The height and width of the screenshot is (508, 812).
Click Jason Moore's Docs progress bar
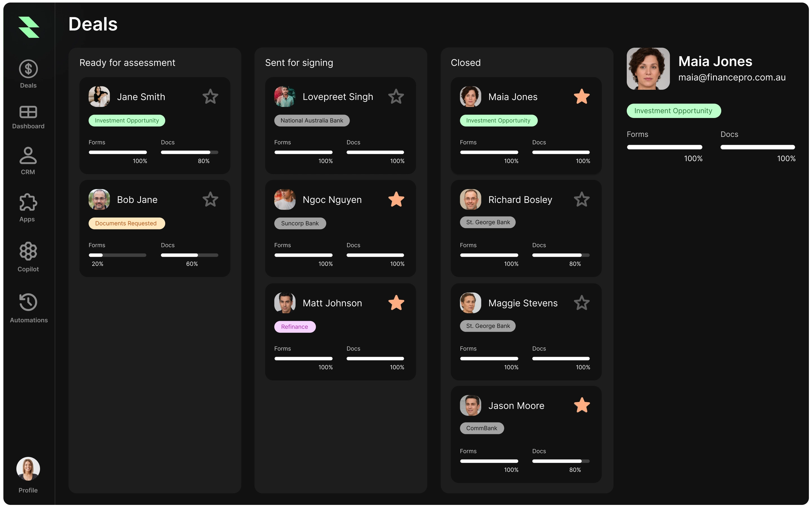(561, 461)
